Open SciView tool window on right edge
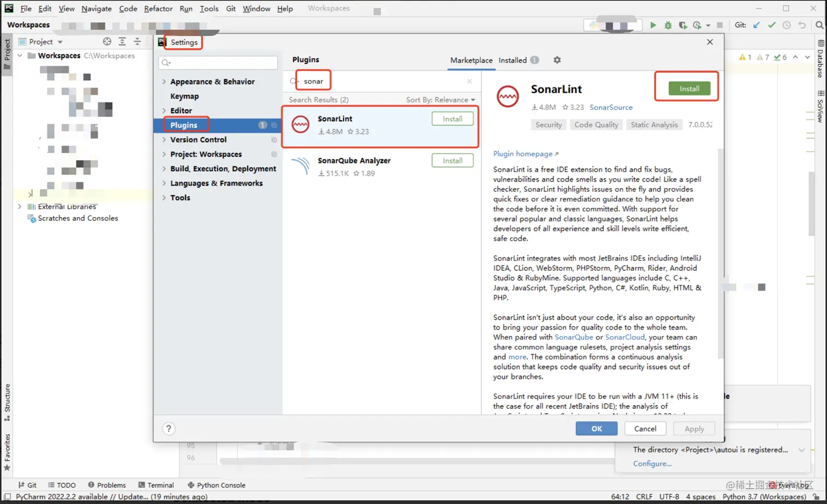Viewport: 827px width, 504px height. pyautogui.click(x=820, y=107)
